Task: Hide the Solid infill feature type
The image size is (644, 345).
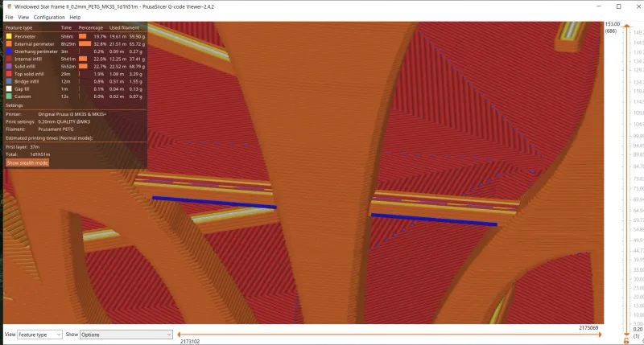Action: coord(28,66)
